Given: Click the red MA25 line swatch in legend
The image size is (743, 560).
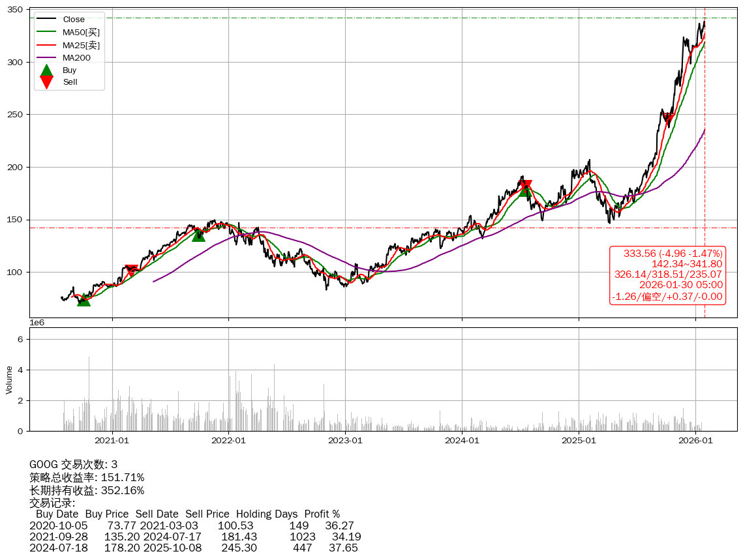Looking at the screenshot, I should [46, 45].
